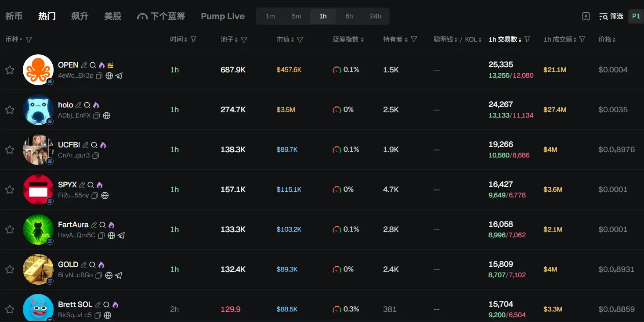The image size is (644, 322).
Task: Copy the OPEN contract address
Action: pos(99,75)
